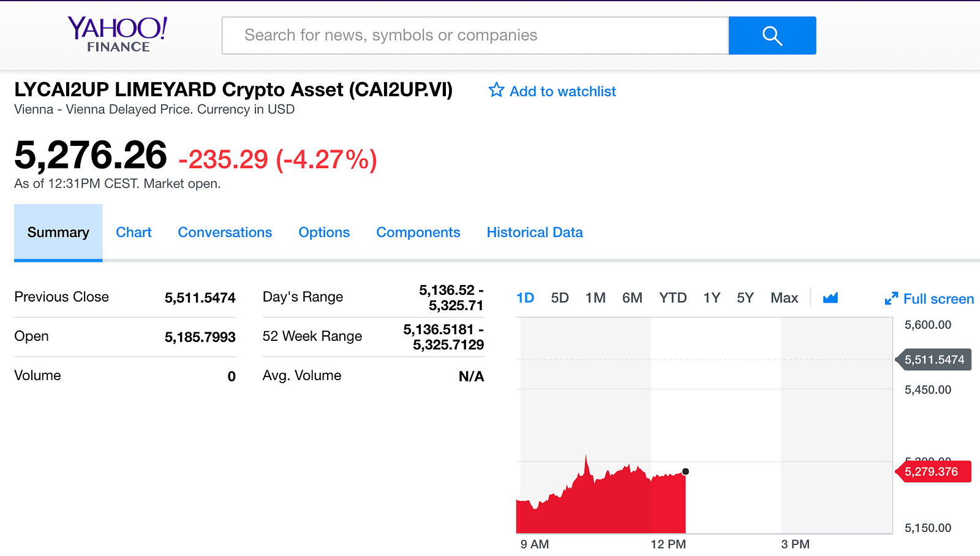The width and height of the screenshot is (980, 556).
Task: Select the 5D chart range
Action: 560,298
